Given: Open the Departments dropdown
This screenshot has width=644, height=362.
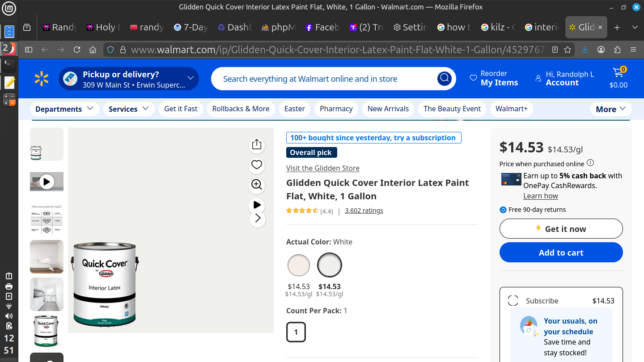Looking at the screenshot, I should (x=64, y=109).
